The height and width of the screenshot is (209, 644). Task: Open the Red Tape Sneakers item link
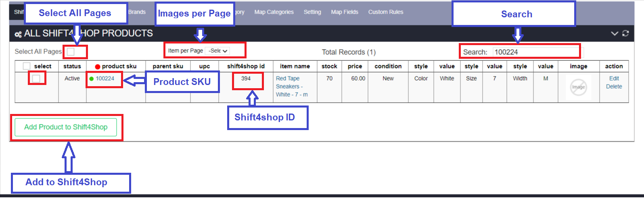tap(292, 87)
